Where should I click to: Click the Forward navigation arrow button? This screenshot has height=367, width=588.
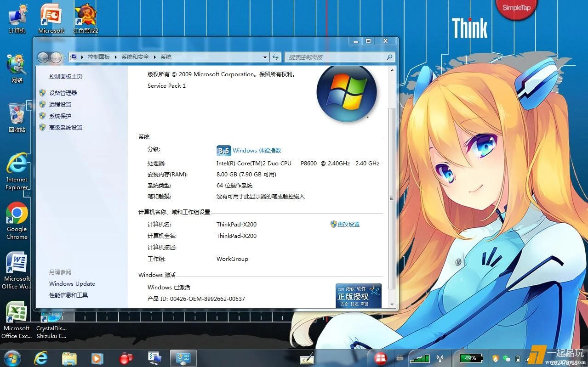point(56,57)
